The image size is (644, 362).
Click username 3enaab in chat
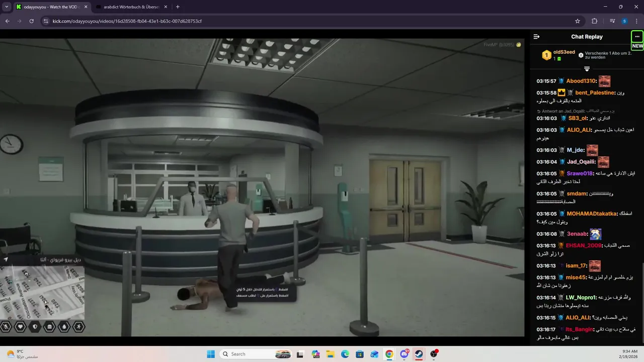click(576, 234)
